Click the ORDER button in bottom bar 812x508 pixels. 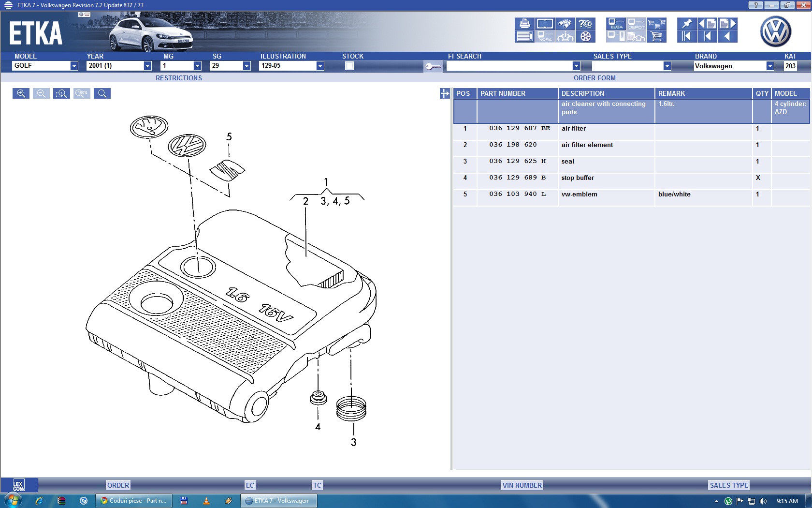pyautogui.click(x=118, y=485)
